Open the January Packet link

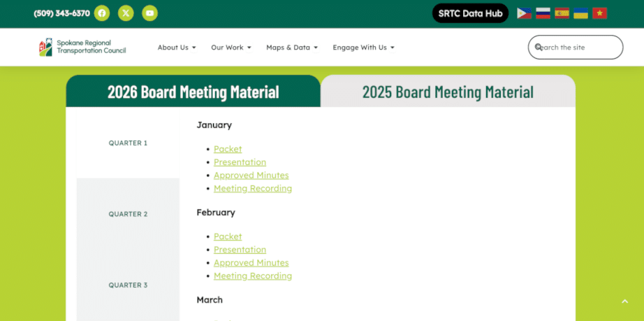228,149
